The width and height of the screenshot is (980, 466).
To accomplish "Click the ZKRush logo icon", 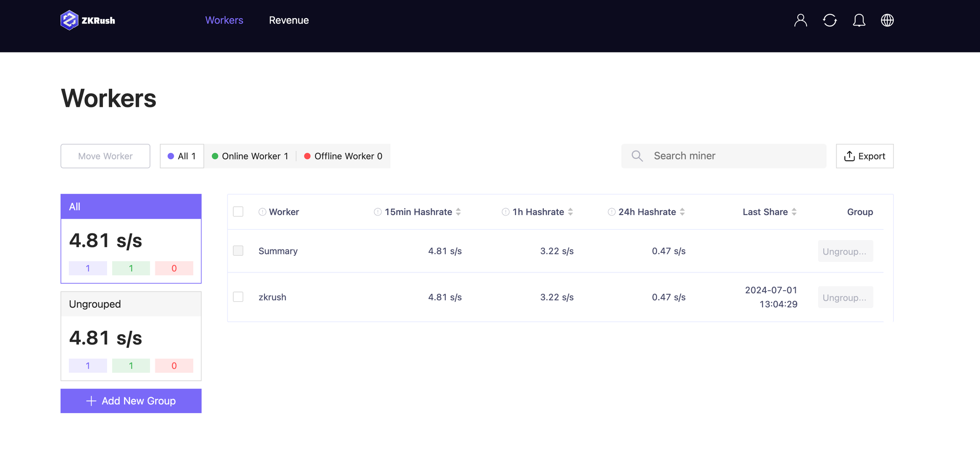I will [x=69, y=20].
